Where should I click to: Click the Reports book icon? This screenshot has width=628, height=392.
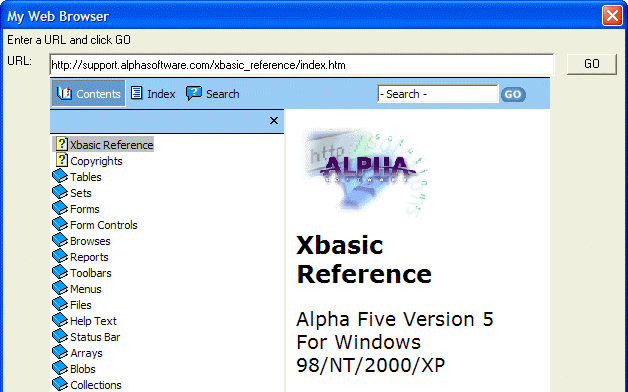(x=60, y=256)
